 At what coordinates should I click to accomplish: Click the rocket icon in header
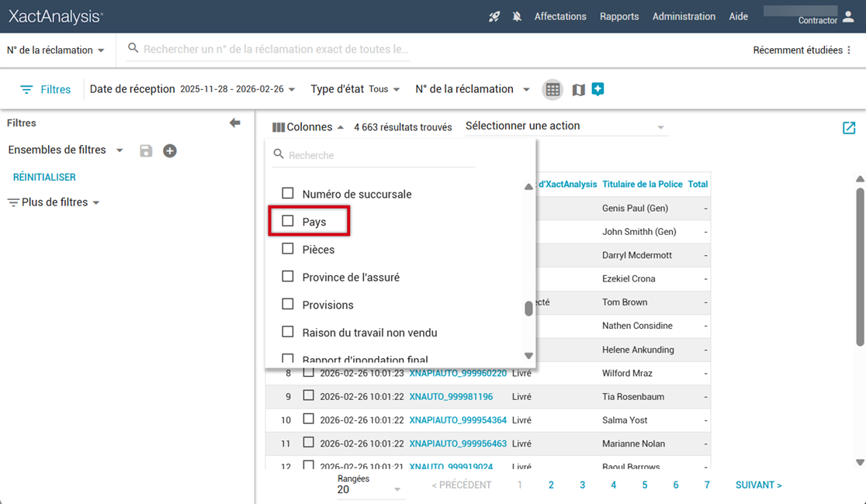(x=494, y=16)
